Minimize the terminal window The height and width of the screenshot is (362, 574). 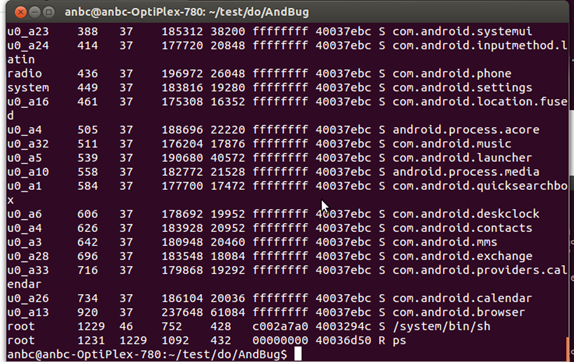point(34,12)
